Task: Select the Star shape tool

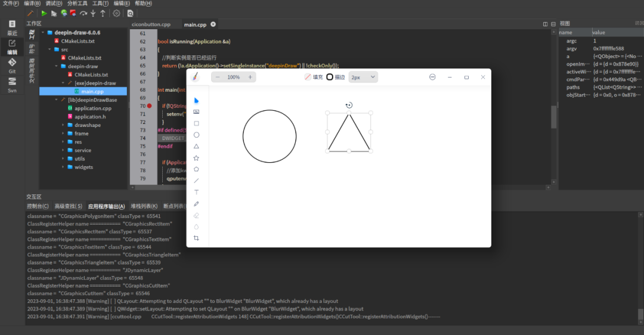Action: point(196,158)
